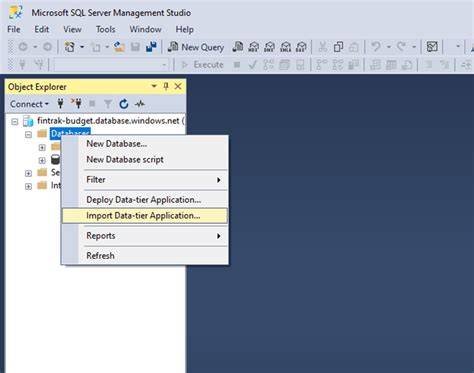Click the Redo arrow icon
The image size is (474, 373).
point(401,47)
